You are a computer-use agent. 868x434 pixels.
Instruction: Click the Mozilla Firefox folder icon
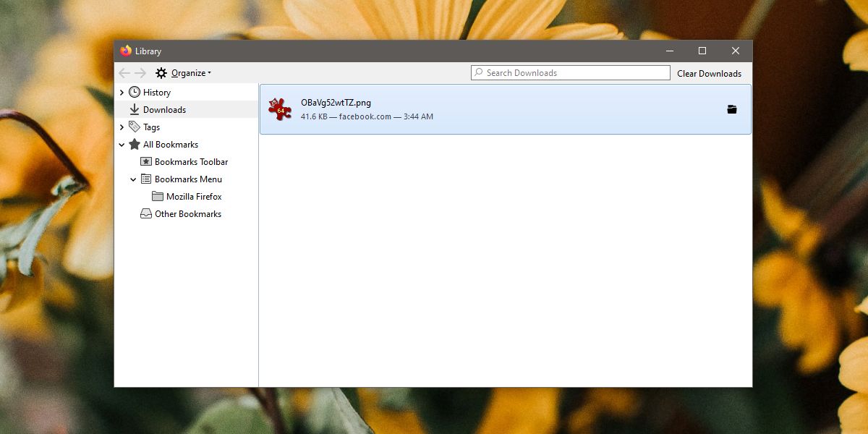158,197
